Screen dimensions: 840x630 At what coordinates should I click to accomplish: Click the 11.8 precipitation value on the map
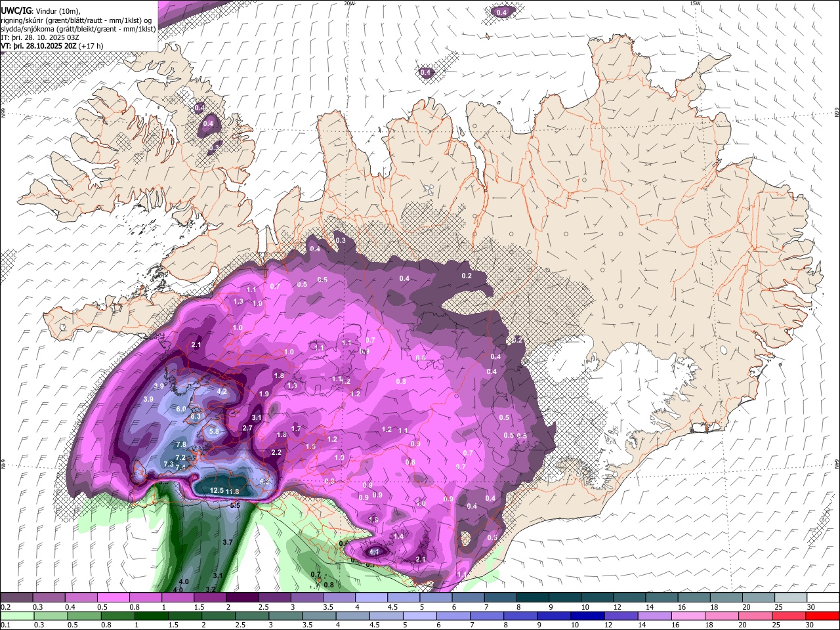click(233, 492)
